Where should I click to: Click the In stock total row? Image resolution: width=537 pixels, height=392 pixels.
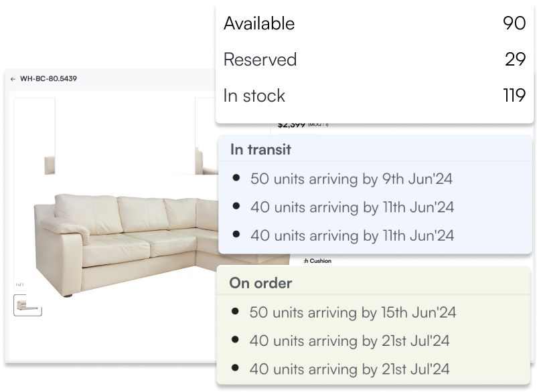(374, 96)
